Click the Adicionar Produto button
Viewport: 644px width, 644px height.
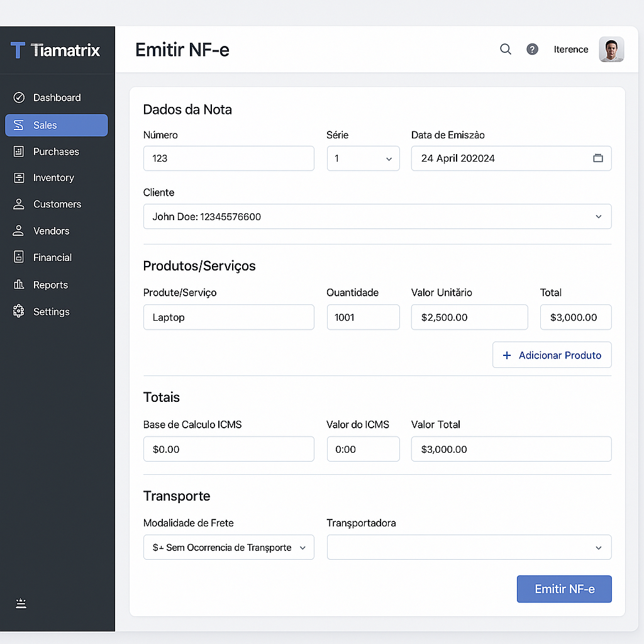(x=552, y=355)
